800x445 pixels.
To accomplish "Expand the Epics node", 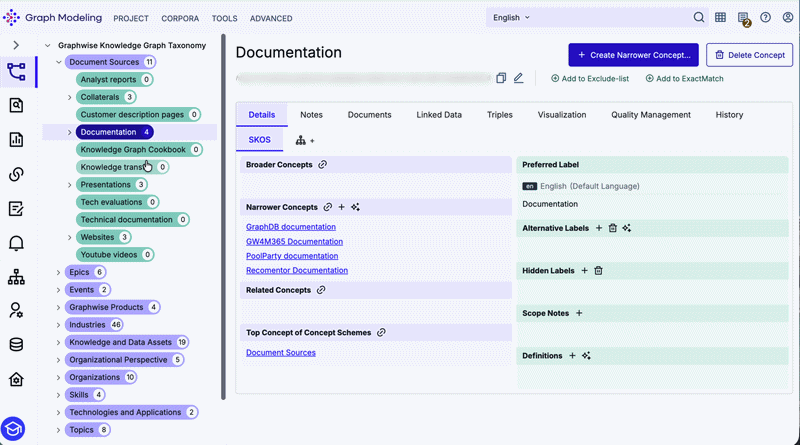I will point(59,273).
